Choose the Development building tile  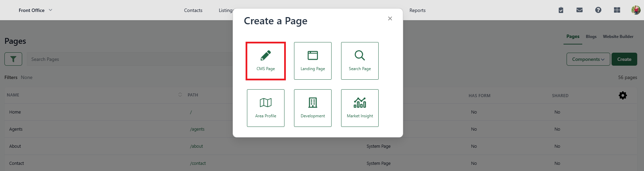(313, 108)
